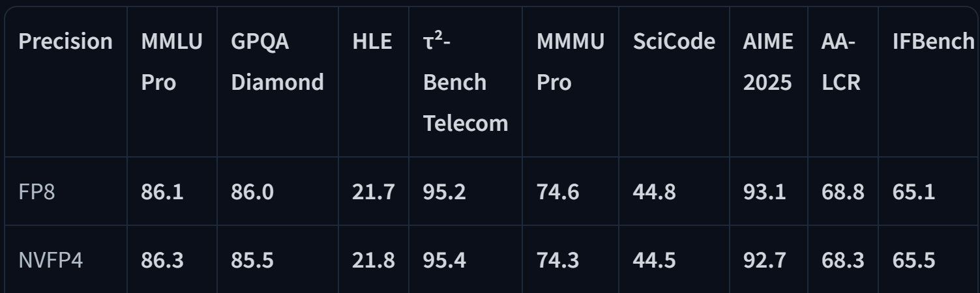Screen dimensions: 980x293
Task: Click the AA-LCR column header
Action: click(x=841, y=62)
